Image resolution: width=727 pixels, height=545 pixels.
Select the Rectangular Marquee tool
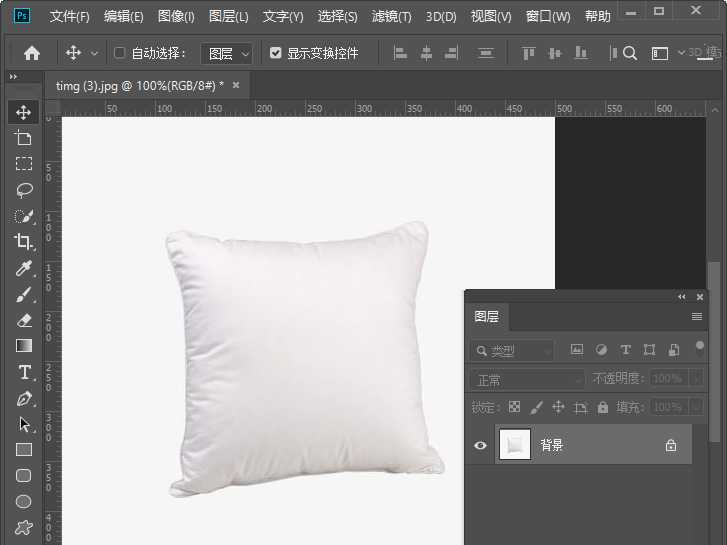click(x=24, y=164)
